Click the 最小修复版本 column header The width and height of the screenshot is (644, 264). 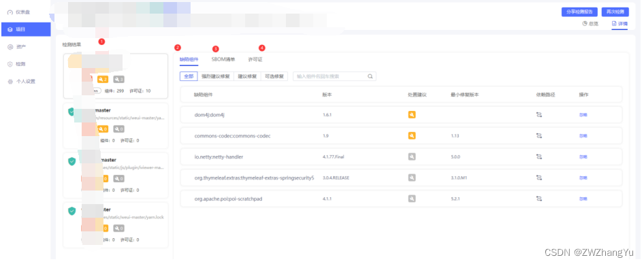point(464,95)
